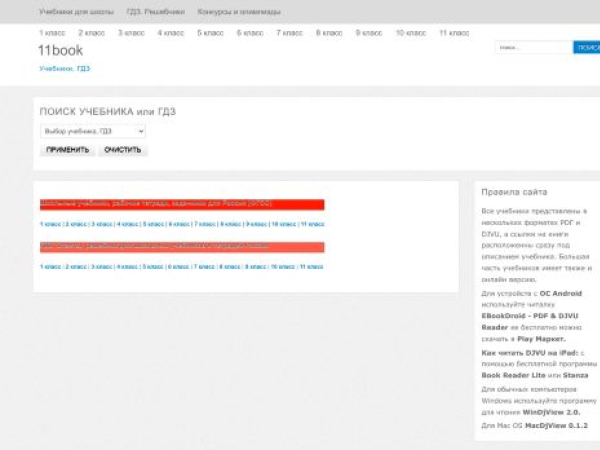600x450 pixels.
Task: Click the first bright red textbooks banner
Action: (x=182, y=204)
